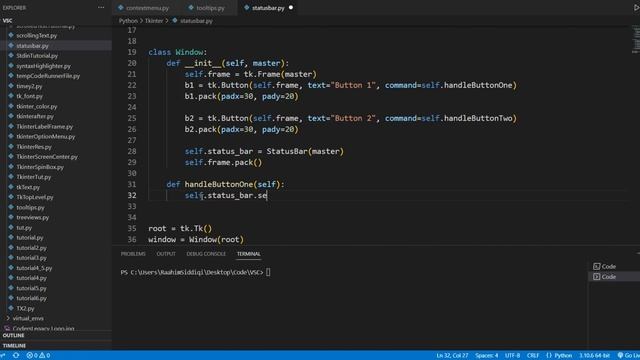The width and height of the screenshot is (640, 360).
Task: Click into the terminal prompt line
Action: click(x=195, y=272)
